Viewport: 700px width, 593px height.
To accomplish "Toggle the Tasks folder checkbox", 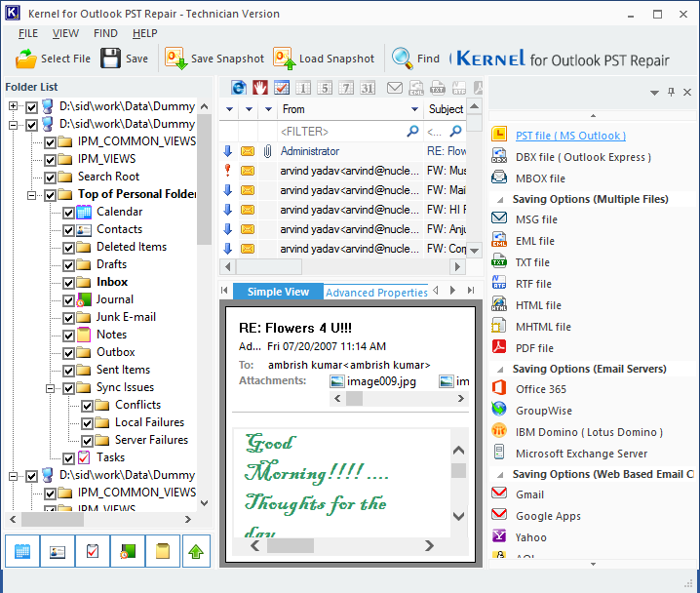I will (68, 458).
